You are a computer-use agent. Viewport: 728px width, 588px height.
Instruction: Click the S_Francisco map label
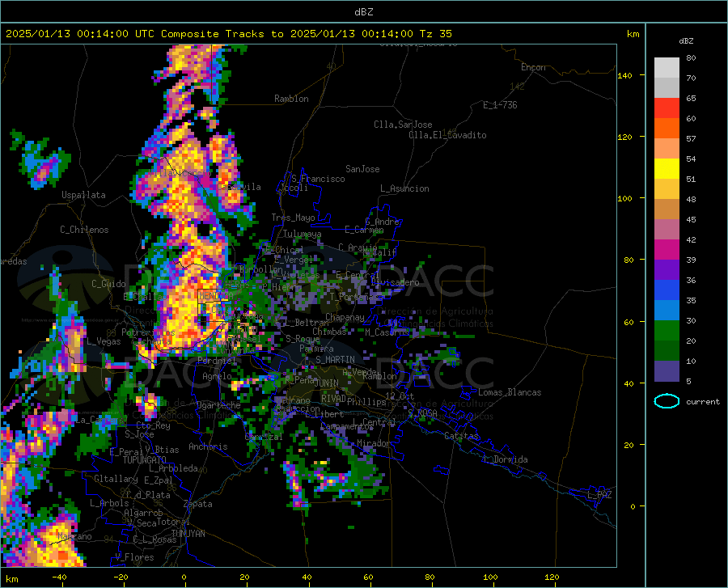318,179
